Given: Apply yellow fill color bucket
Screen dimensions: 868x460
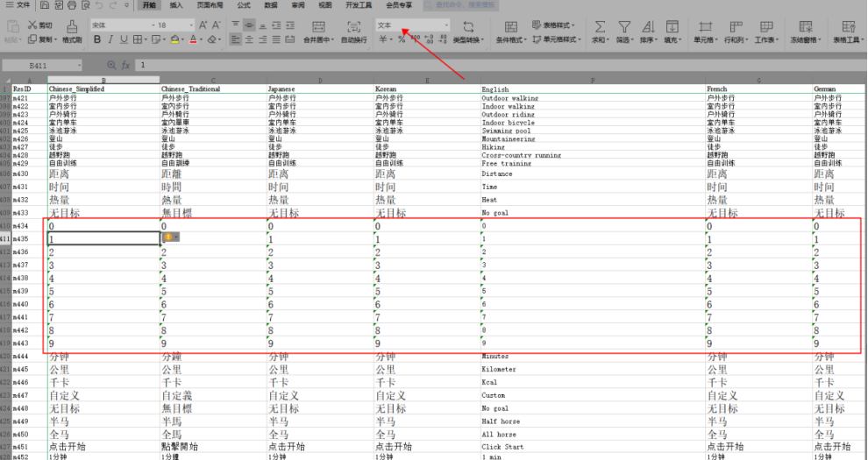Looking at the screenshot, I should tap(175, 39).
